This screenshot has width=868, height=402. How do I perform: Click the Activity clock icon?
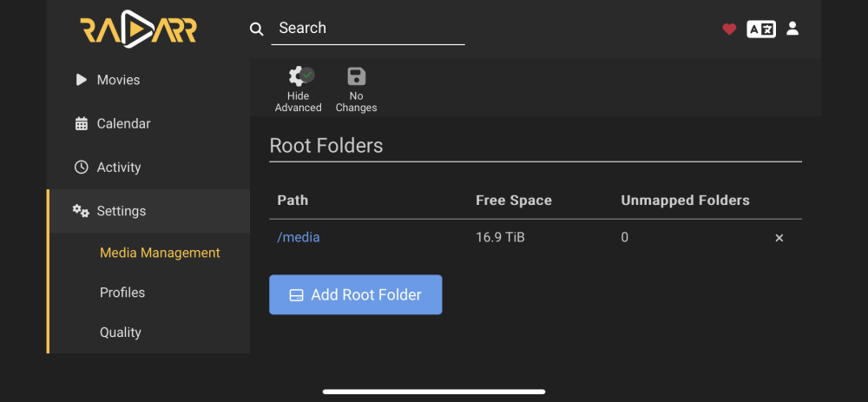(x=82, y=168)
